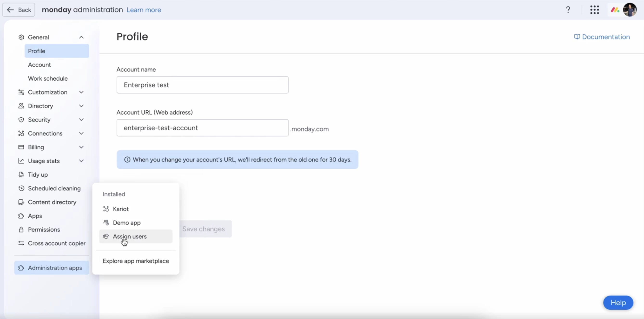Click the URL redirect notice text
The image size is (644, 319).
tap(242, 160)
